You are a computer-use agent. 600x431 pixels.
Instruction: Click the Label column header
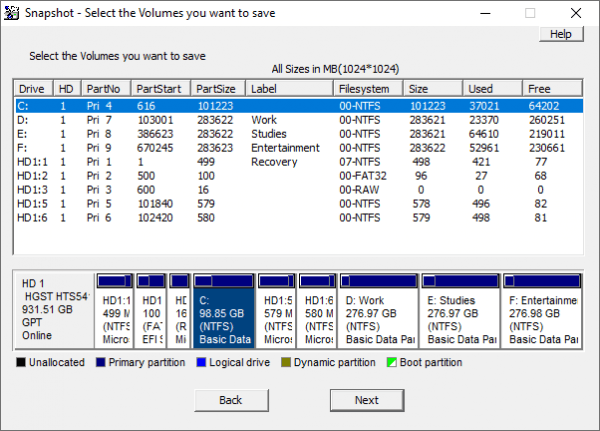tap(290, 89)
